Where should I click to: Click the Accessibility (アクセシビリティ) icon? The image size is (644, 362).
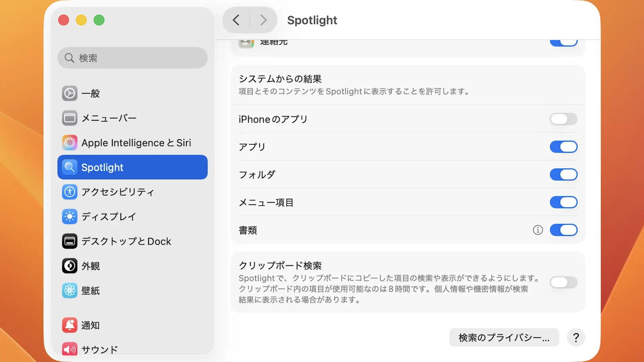(x=70, y=192)
